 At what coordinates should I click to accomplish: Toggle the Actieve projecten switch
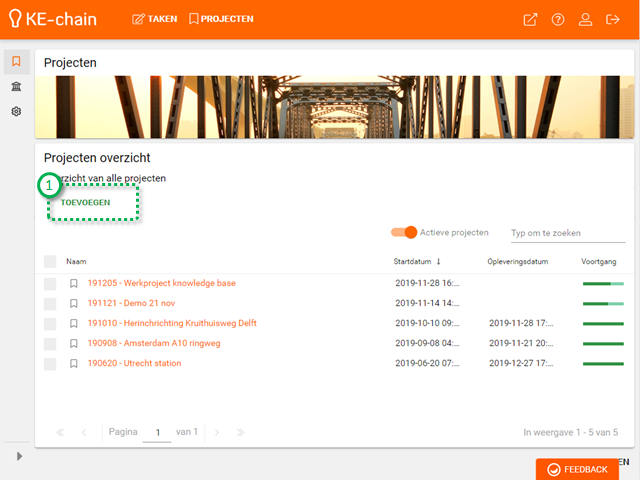pos(404,232)
